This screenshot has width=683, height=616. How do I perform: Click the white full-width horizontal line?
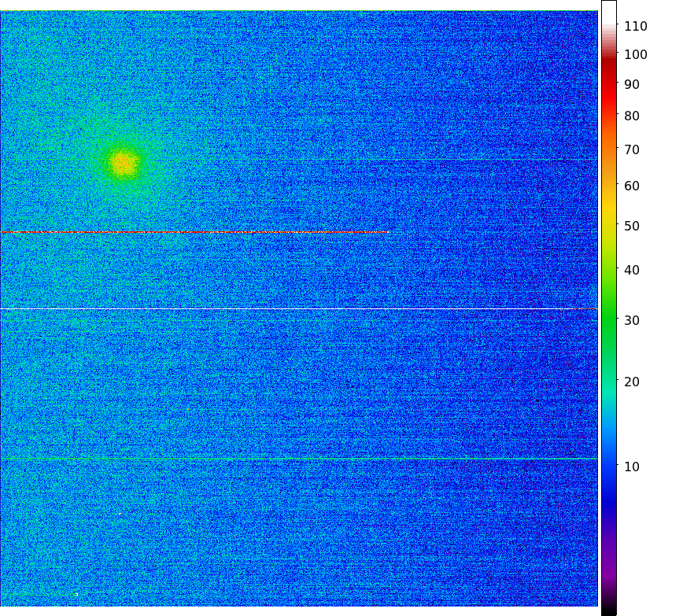coord(299,309)
